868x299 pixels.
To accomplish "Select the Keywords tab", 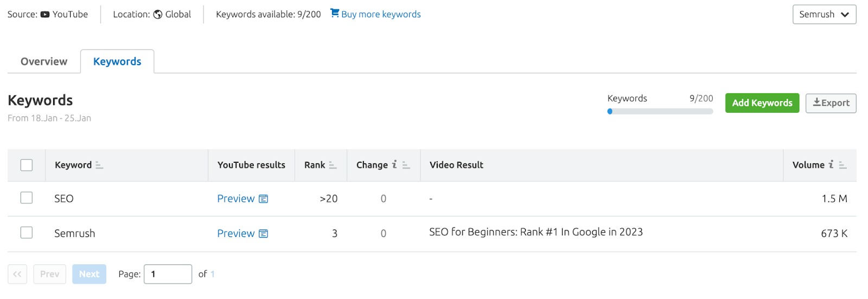I will (117, 61).
